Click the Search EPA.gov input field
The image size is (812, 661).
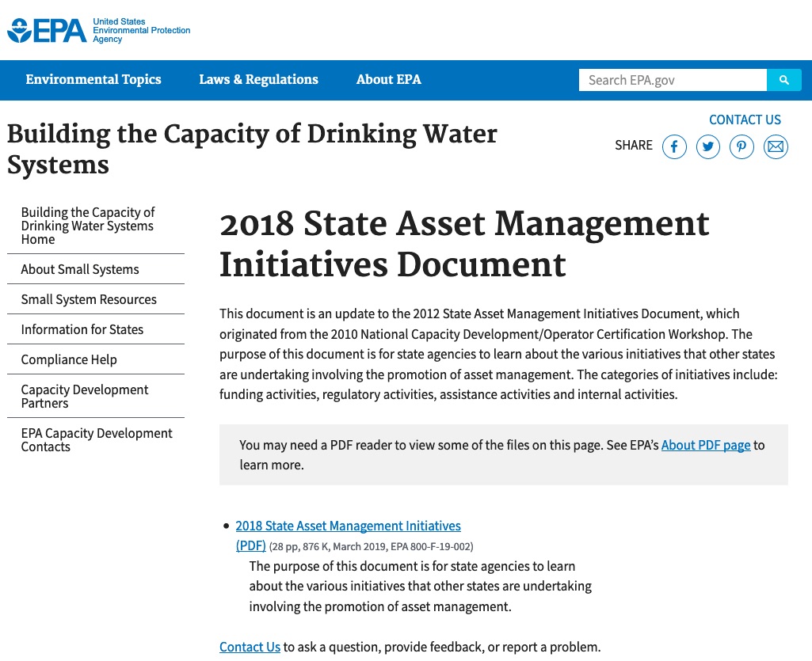pyautogui.click(x=673, y=80)
